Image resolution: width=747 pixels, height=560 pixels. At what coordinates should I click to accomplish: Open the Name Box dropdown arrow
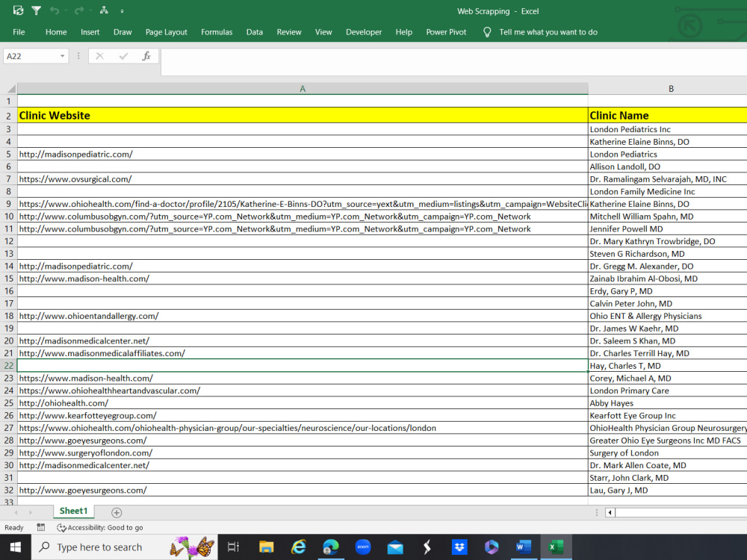[x=63, y=56]
